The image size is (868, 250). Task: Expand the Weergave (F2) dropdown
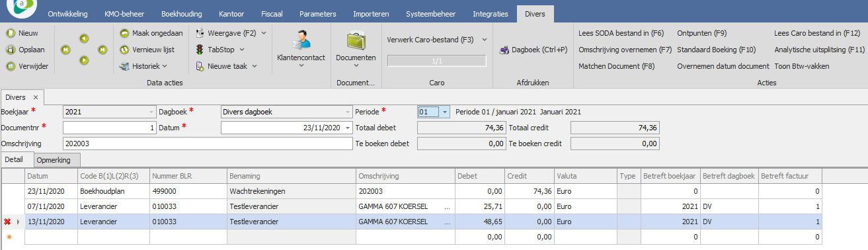(x=264, y=32)
